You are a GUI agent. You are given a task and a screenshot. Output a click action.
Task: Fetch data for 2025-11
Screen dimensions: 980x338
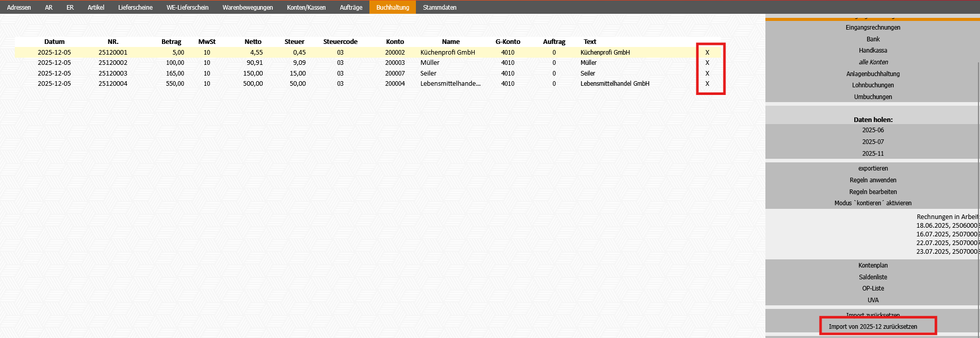tap(873, 154)
